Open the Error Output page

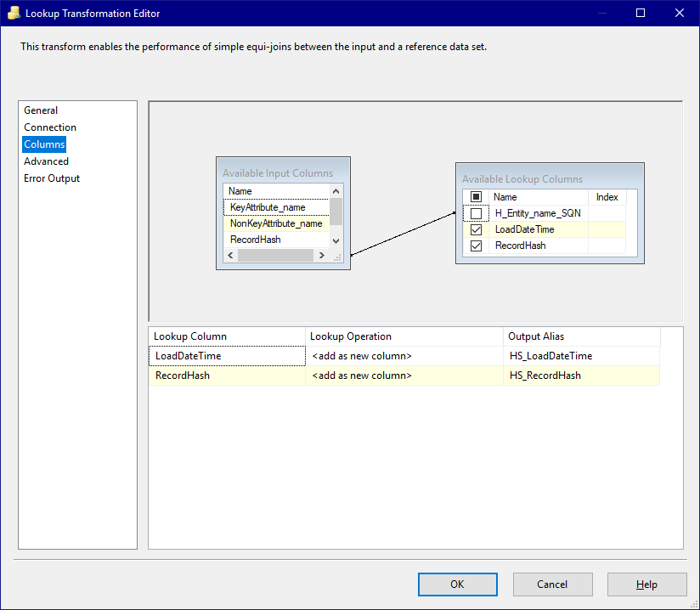(52, 178)
